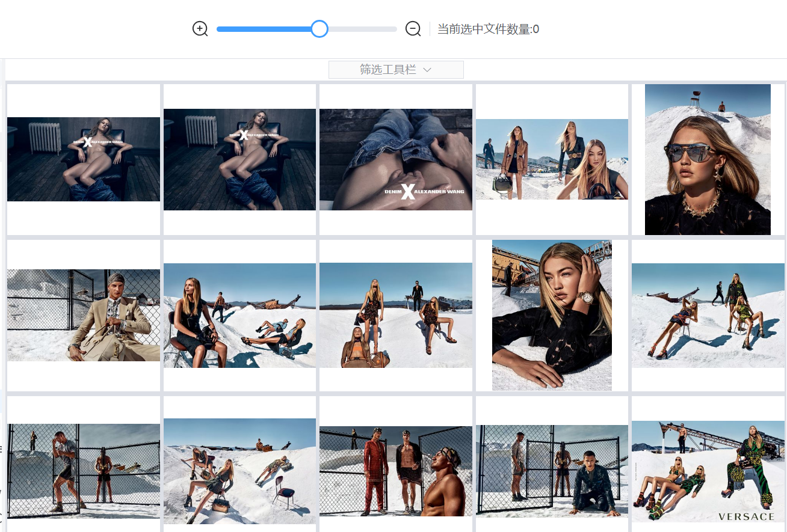Select the sunglasses portrait with star necklace

(708, 159)
